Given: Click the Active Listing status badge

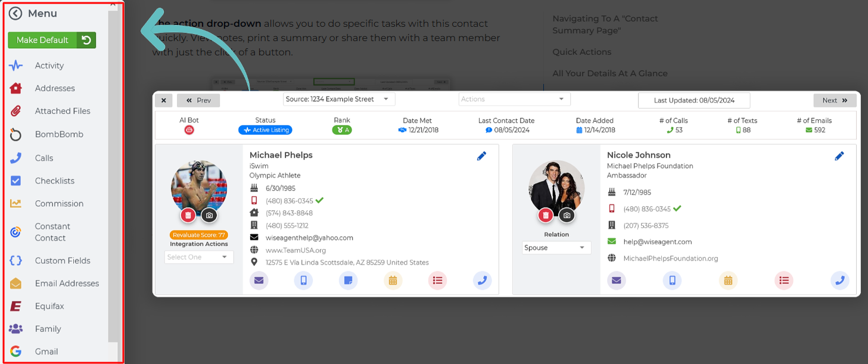Looking at the screenshot, I should pyautogui.click(x=265, y=130).
